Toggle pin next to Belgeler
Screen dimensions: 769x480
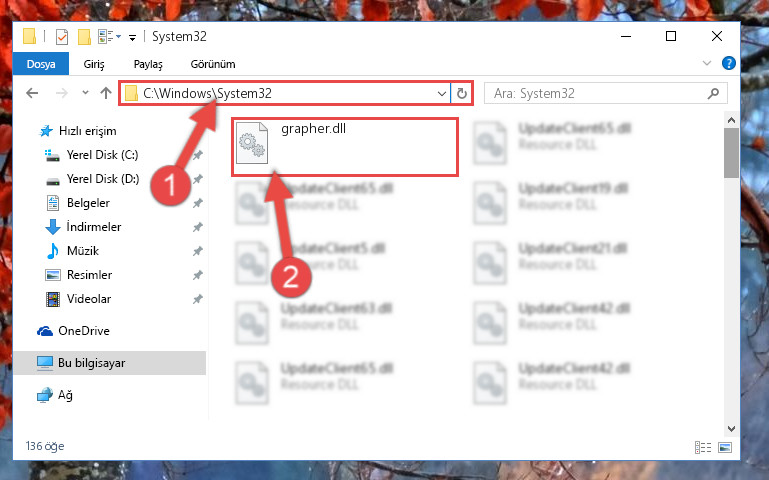click(x=198, y=203)
